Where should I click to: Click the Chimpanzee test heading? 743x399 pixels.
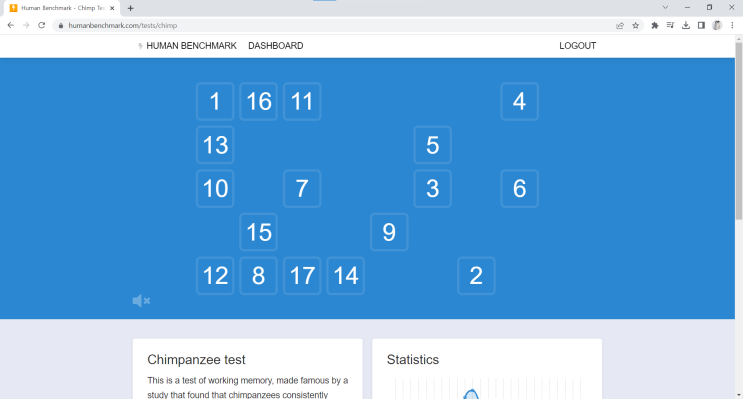click(196, 360)
